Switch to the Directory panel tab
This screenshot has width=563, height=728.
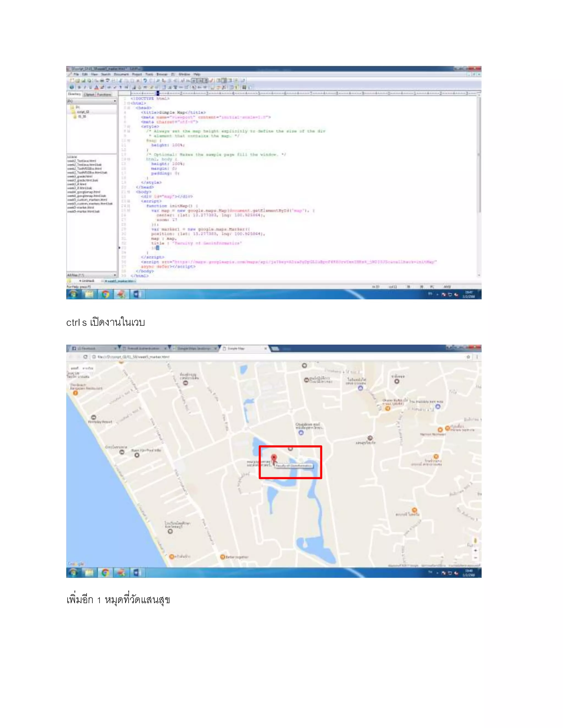74,94
